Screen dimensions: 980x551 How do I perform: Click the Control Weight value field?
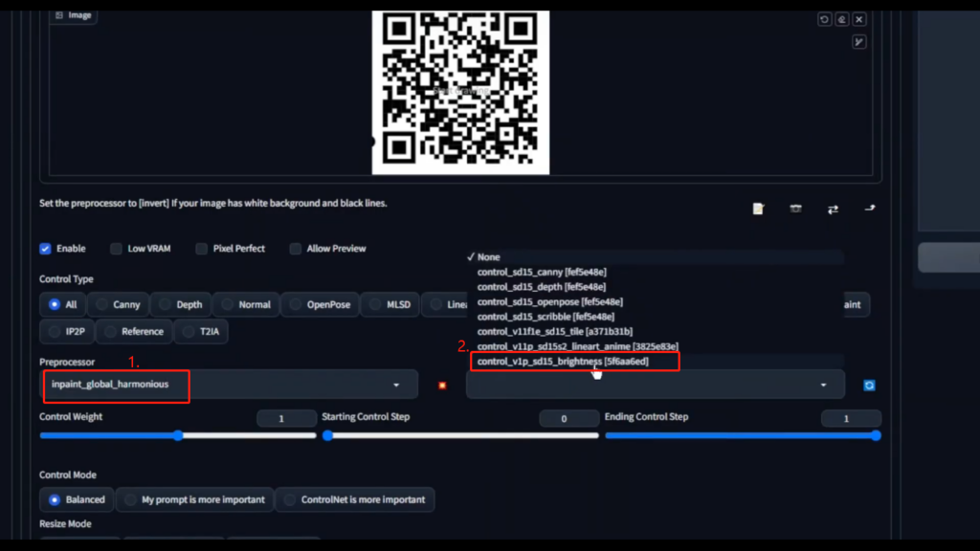pos(286,419)
